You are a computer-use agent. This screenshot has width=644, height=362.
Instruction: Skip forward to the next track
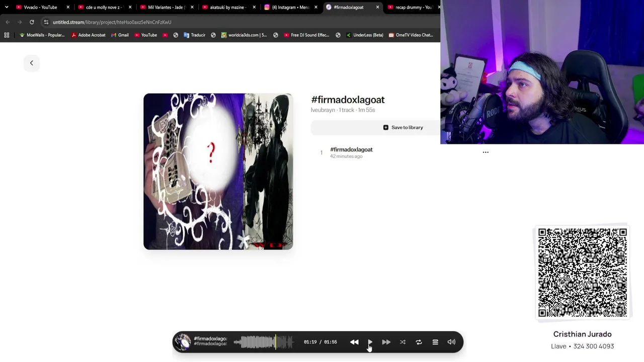(386, 342)
